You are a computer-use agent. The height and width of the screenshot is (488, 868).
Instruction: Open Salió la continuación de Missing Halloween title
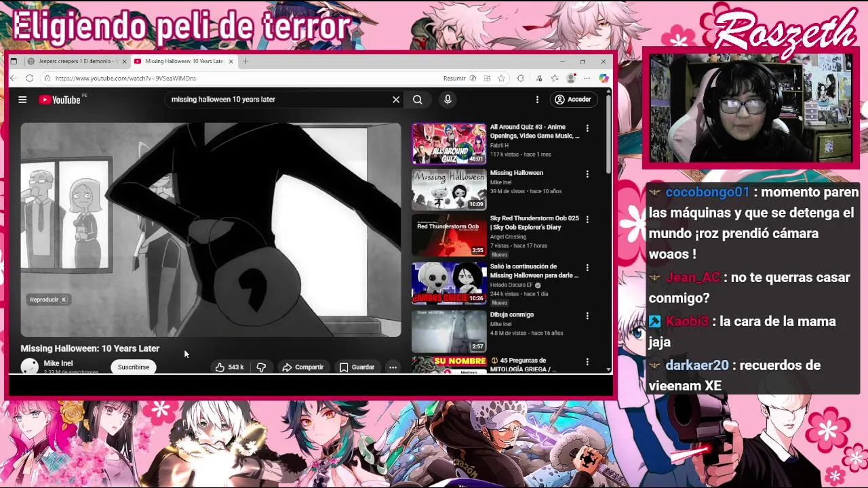[x=534, y=271]
